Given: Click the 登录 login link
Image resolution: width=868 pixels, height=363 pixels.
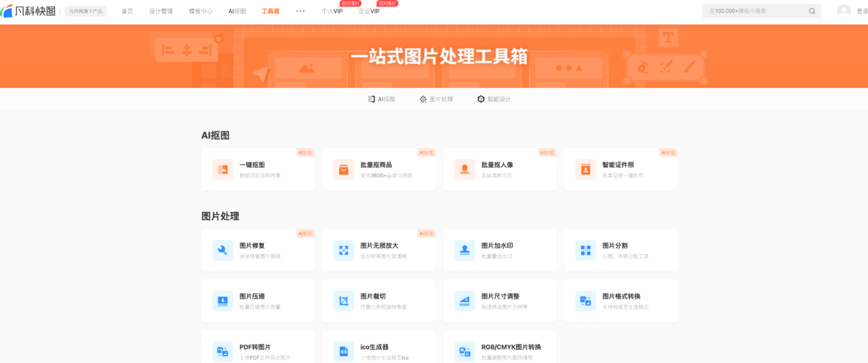Looking at the screenshot, I should (862, 11).
